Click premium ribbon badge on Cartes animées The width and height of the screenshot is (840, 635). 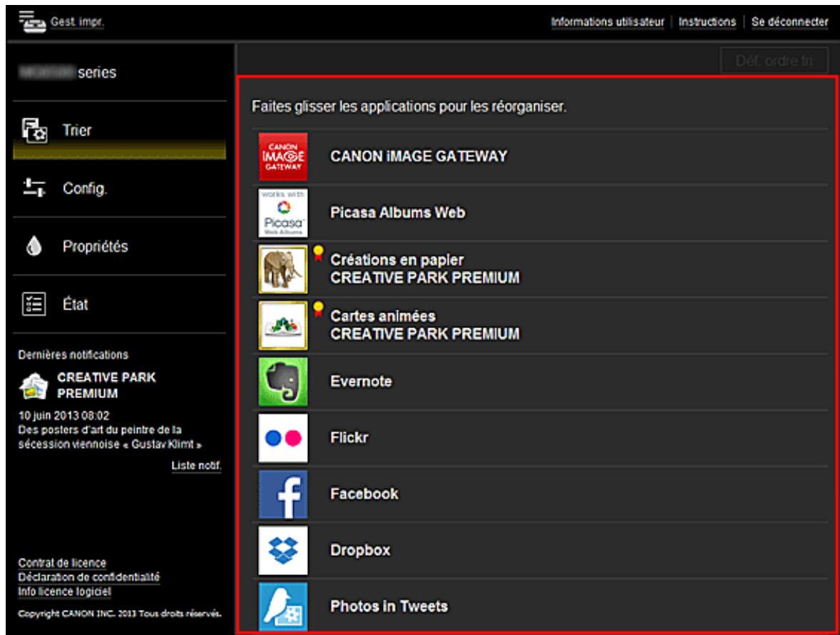[x=318, y=309]
